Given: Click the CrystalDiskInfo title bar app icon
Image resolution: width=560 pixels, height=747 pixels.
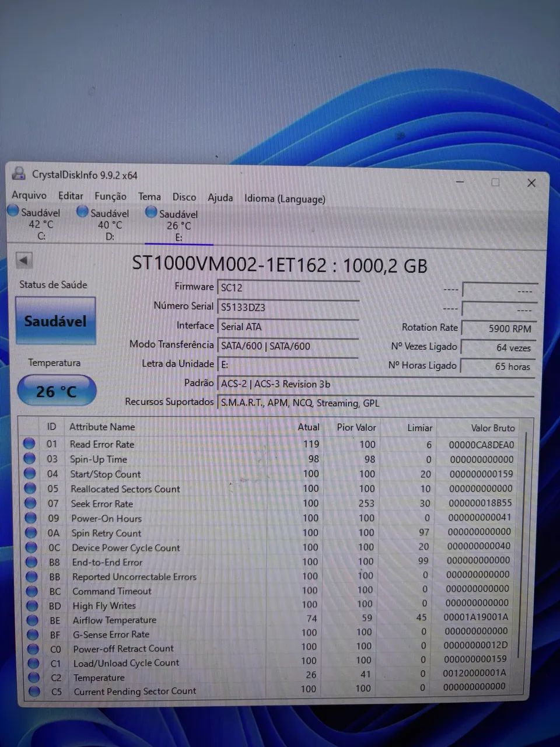Looking at the screenshot, I should [19, 173].
